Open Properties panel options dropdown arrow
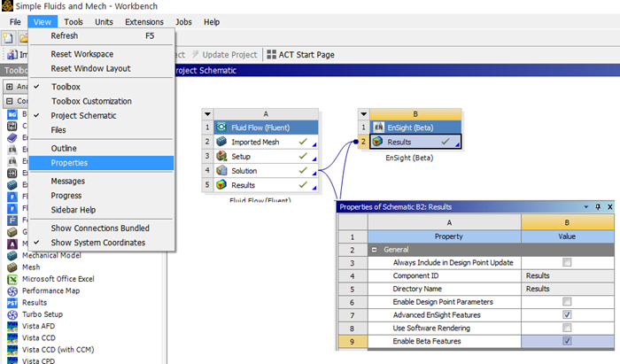620x364 pixels. click(x=586, y=206)
